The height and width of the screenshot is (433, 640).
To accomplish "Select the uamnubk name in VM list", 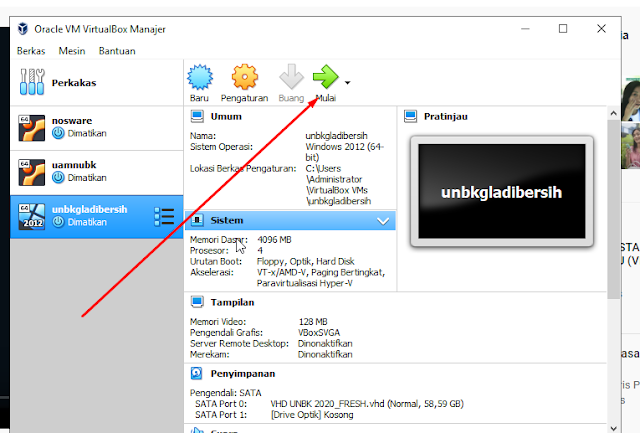I will (x=74, y=165).
